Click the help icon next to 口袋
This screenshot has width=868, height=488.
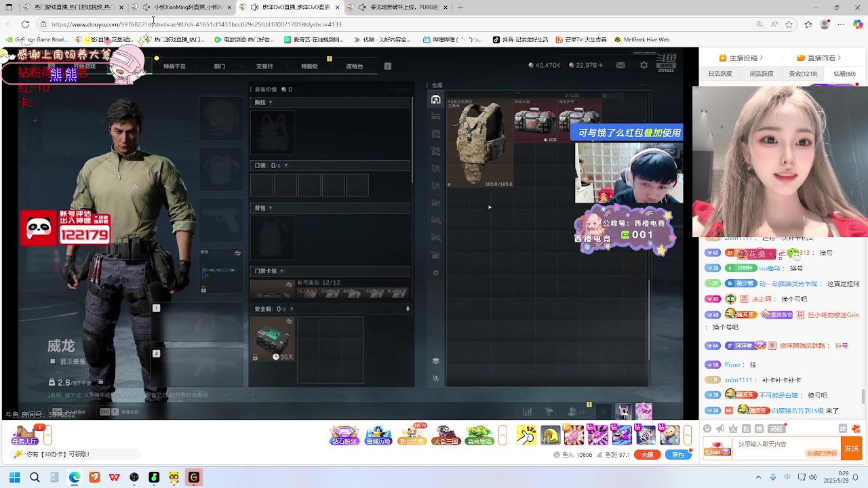[286, 165]
